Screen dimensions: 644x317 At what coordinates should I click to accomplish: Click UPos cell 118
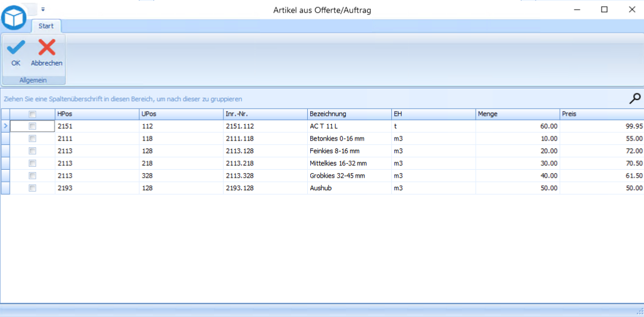181,139
